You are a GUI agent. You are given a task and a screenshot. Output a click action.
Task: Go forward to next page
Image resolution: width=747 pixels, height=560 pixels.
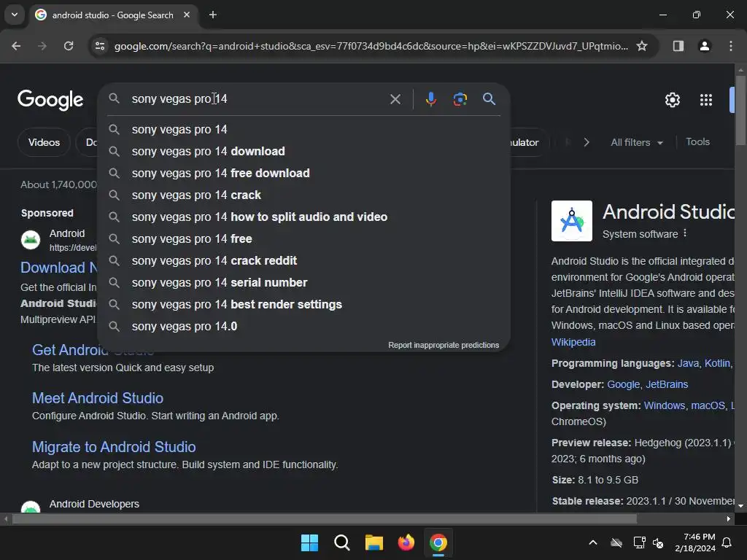point(42,46)
